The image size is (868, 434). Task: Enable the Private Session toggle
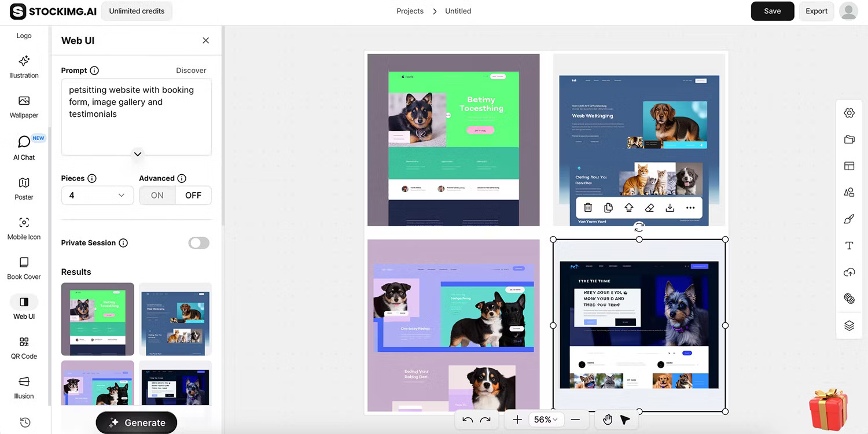click(x=198, y=242)
